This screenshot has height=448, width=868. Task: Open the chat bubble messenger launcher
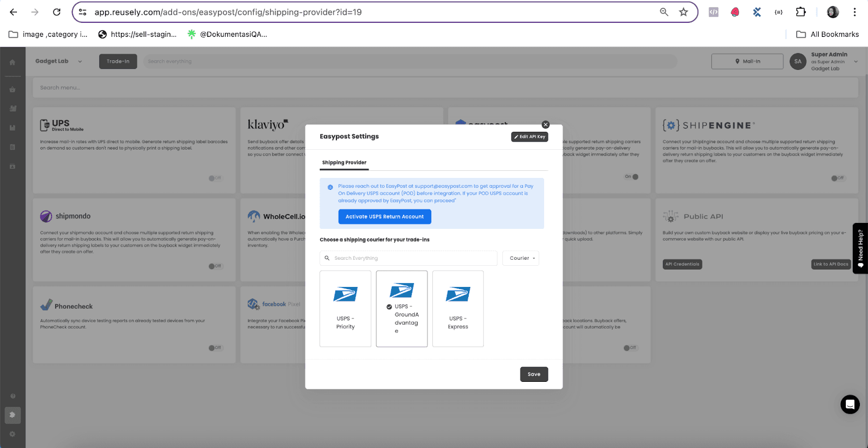[x=850, y=405]
